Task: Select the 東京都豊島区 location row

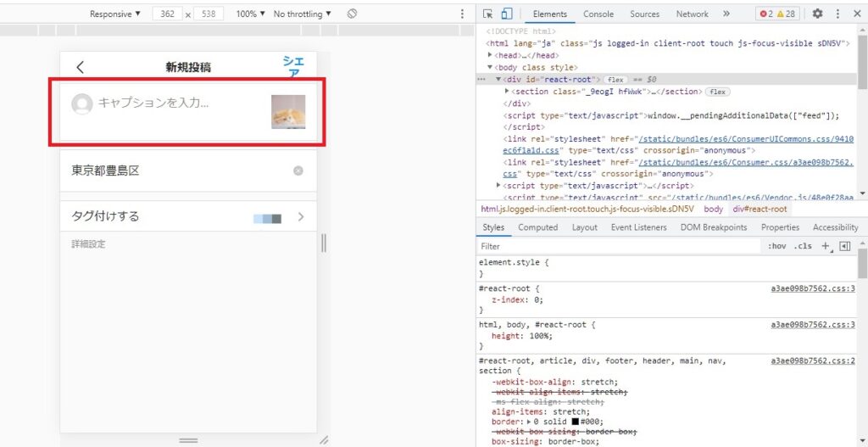Action: point(188,170)
